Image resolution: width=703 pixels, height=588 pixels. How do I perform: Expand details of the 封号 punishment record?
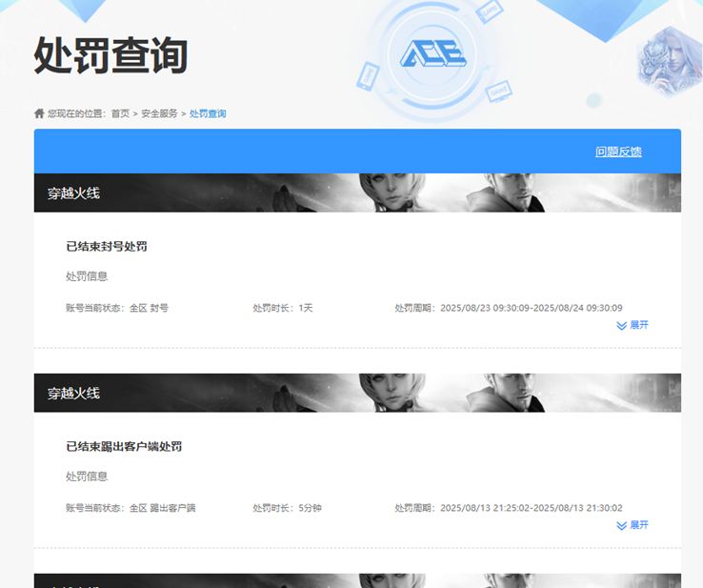633,325
